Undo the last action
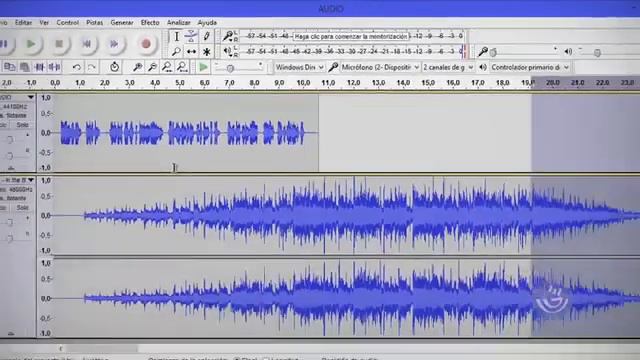 coord(76,67)
